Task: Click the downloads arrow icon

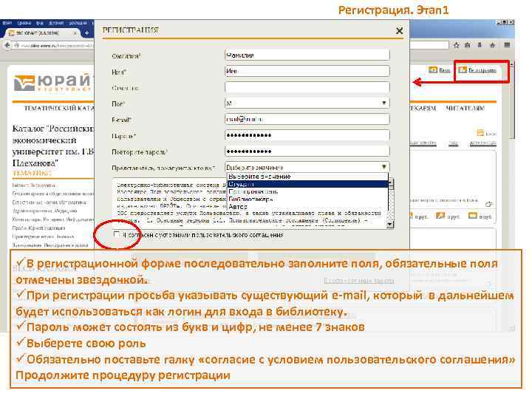Action: [x=480, y=45]
